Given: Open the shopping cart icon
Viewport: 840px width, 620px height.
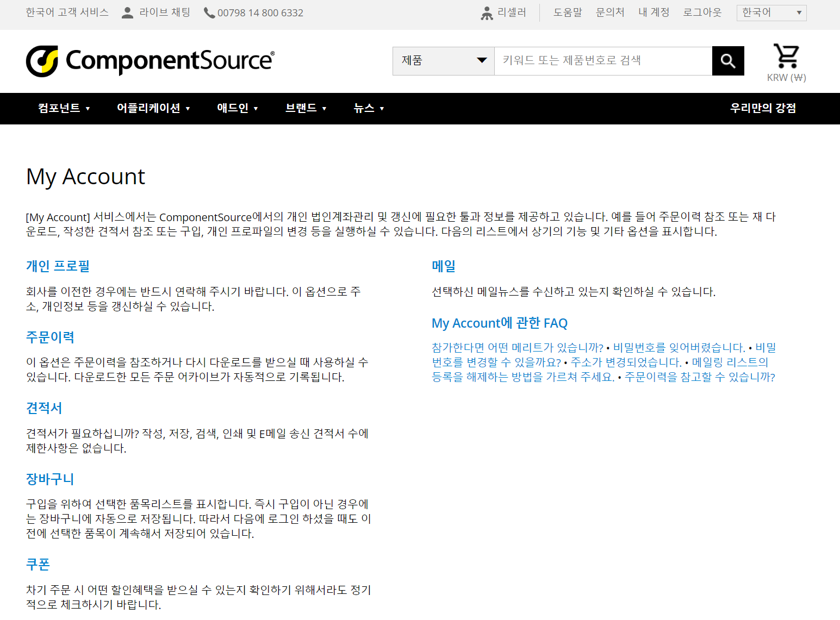Looking at the screenshot, I should tap(786, 56).
